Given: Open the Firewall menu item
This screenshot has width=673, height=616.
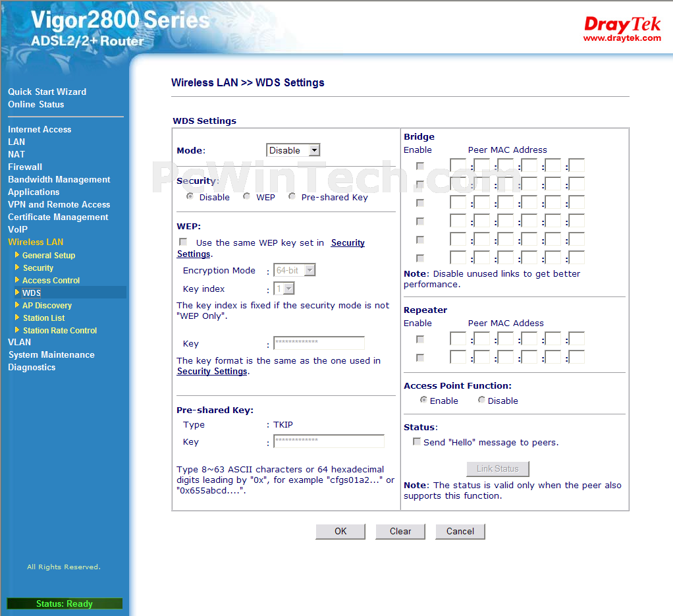Looking at the screenshot, I should 25,167.
